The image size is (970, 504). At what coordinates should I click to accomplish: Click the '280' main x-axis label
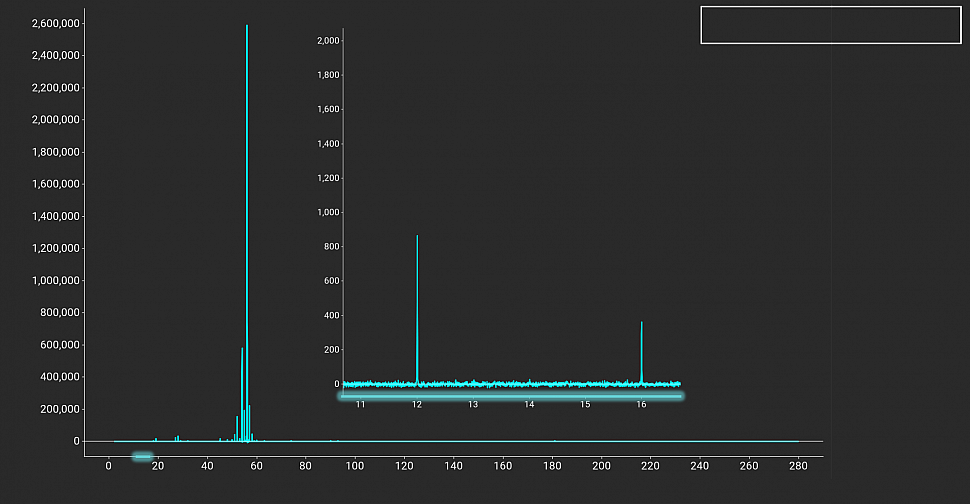point(799,466)
